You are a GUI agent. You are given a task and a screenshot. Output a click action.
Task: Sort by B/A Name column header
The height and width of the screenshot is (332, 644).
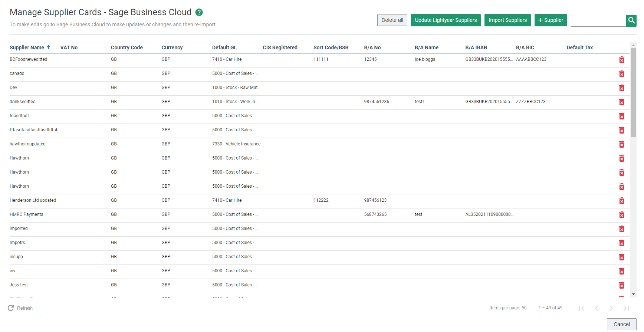[427, 47]
